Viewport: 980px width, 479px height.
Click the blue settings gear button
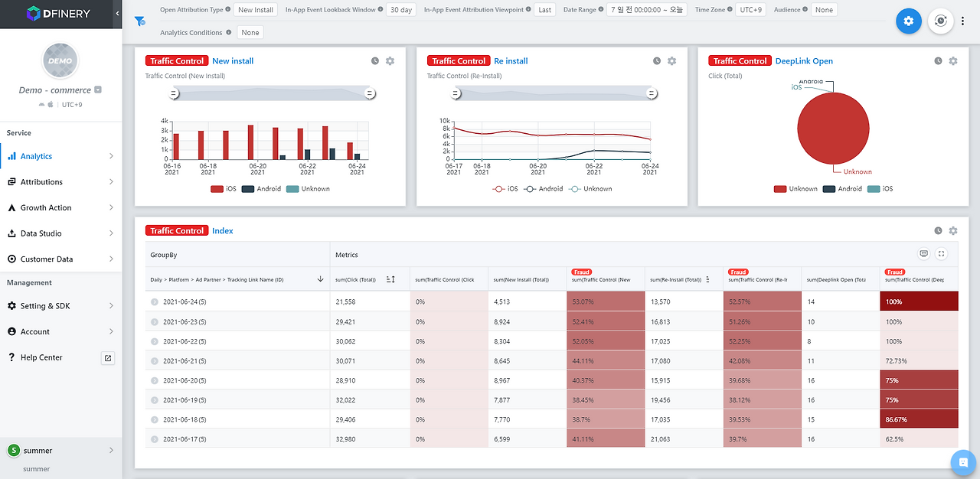tap(908, 21)
